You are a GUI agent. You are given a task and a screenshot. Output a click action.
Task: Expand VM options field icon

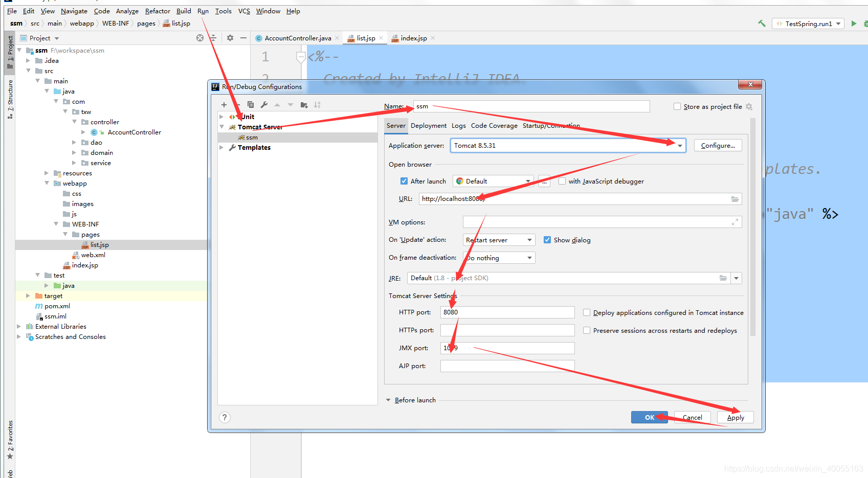[735, 222]
